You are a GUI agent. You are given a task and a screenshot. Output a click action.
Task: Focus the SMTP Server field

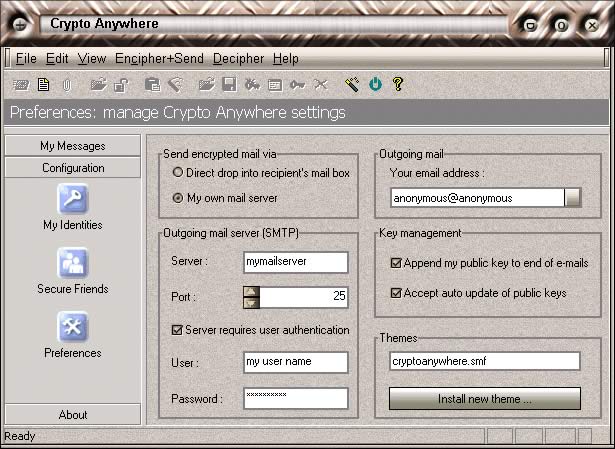pyautogui.click(x=296, y=262)
